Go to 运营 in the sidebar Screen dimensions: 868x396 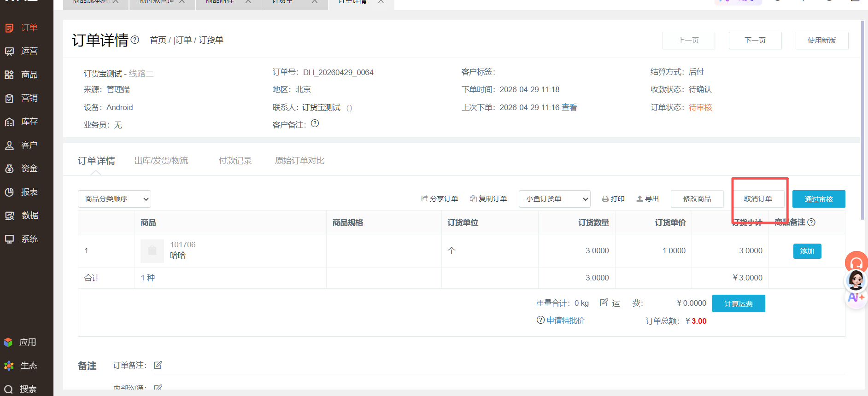(x=21, y=51)
